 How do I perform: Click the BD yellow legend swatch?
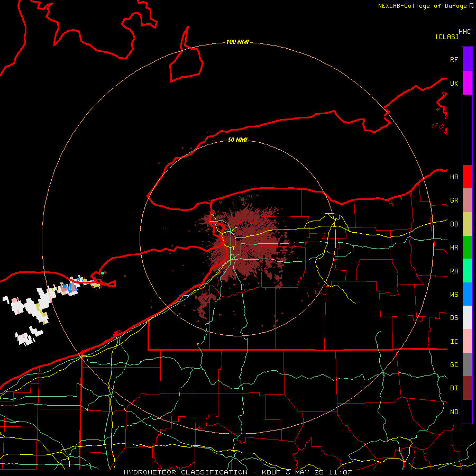click(x=467, y=224)
